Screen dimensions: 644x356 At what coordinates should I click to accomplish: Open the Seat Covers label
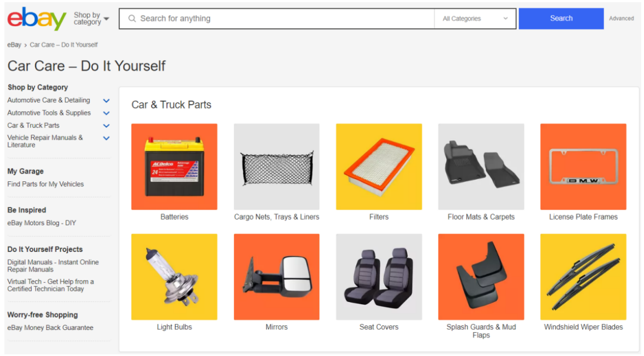(379, 327)
